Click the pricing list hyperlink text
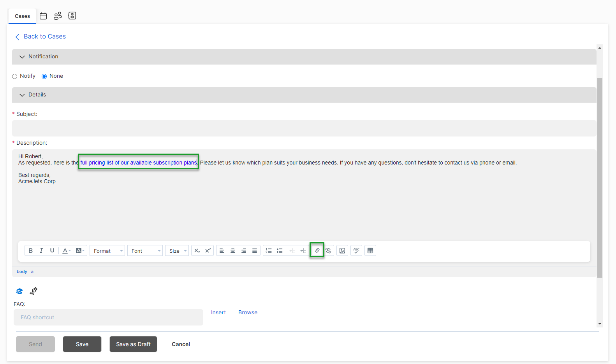This screenshot has width=616, height=364. 139,163
